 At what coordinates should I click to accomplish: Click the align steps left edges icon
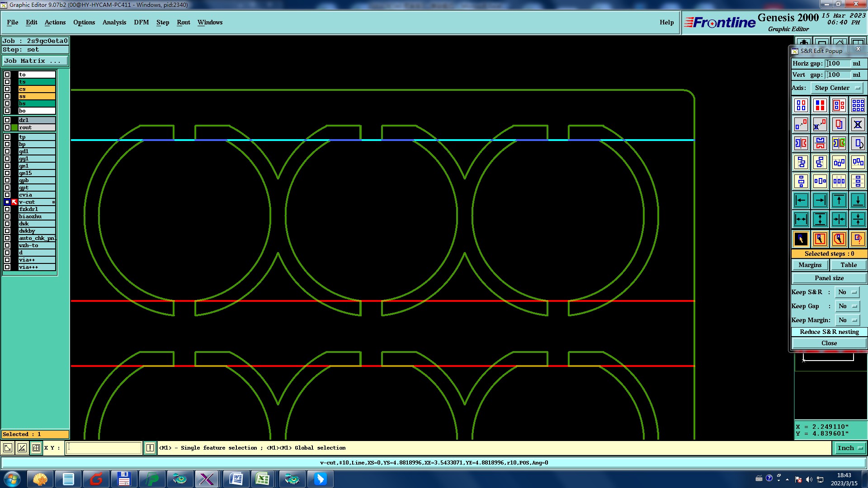coord(801,162)
